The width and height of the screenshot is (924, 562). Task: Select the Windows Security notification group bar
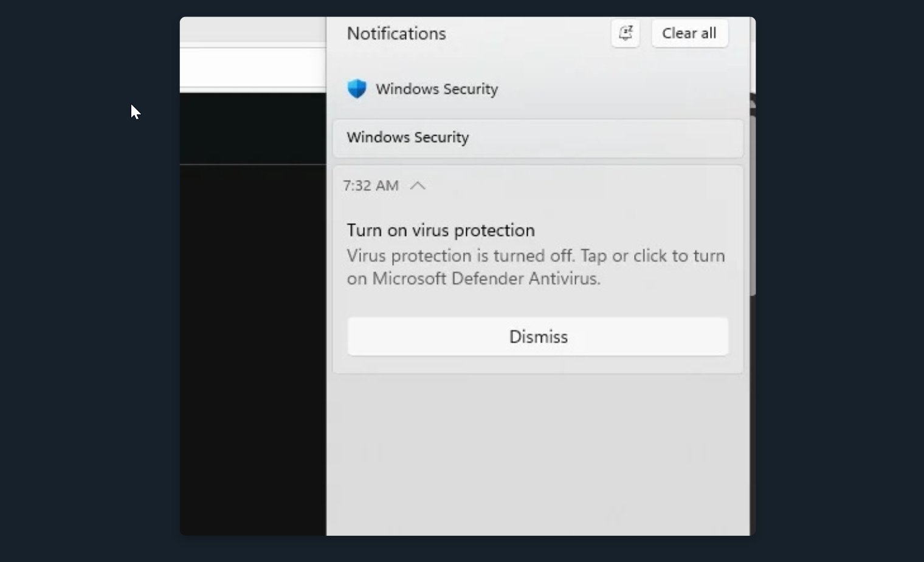pos(538,137)
